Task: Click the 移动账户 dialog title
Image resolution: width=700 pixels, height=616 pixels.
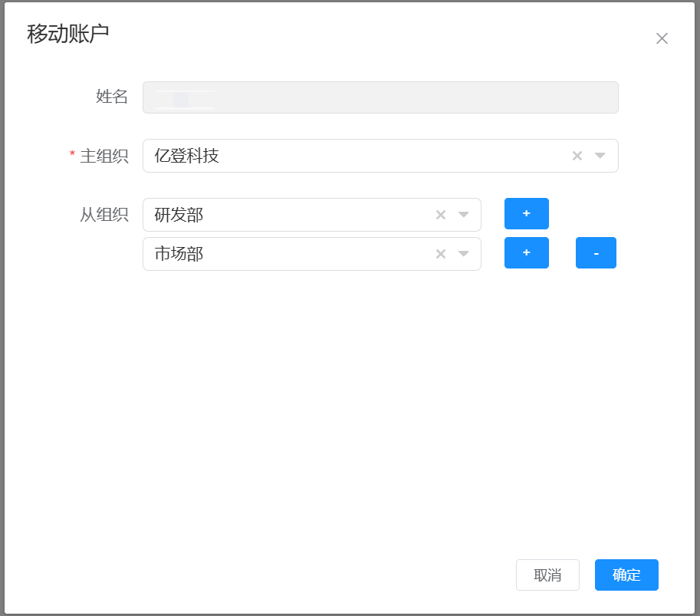Action: point(68,34)
